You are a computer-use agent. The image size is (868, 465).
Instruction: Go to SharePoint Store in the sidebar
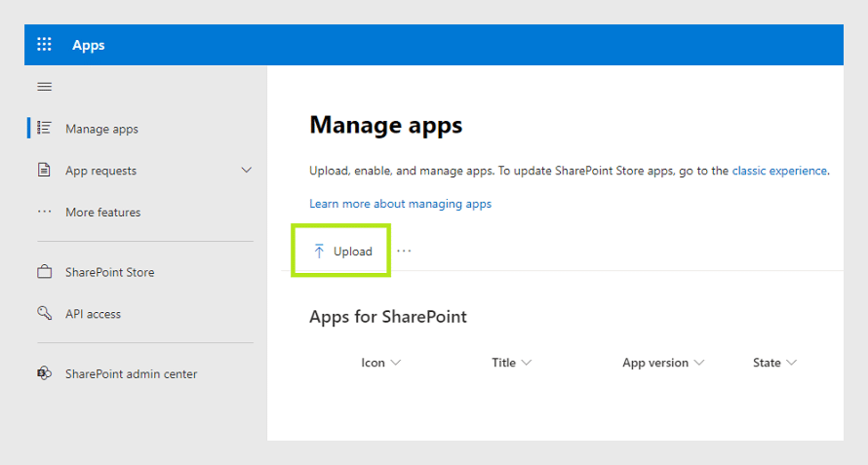pos(109,272)
